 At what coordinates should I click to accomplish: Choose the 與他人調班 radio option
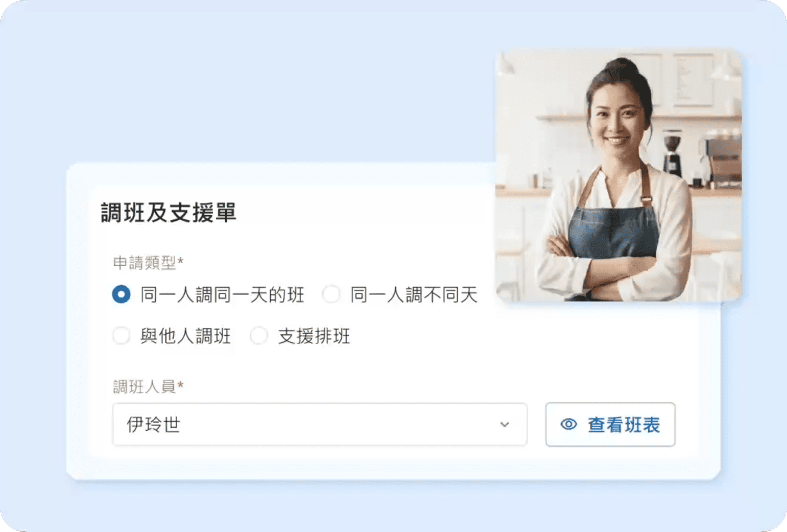pos(121,335)
